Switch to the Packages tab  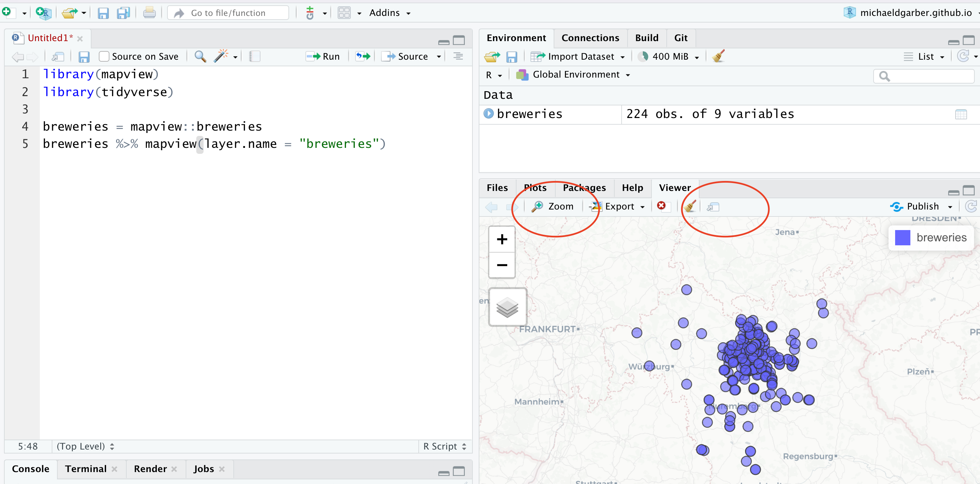click(x=584, y=188)
